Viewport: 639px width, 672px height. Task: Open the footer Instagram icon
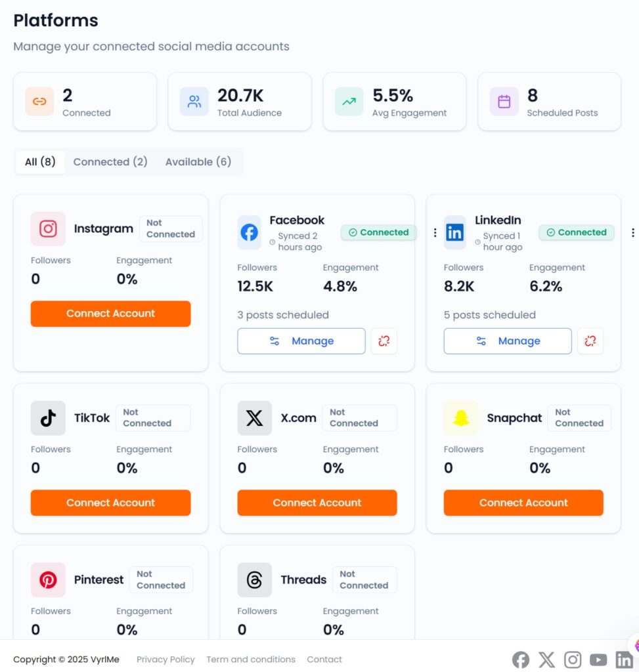pos(573,660)
